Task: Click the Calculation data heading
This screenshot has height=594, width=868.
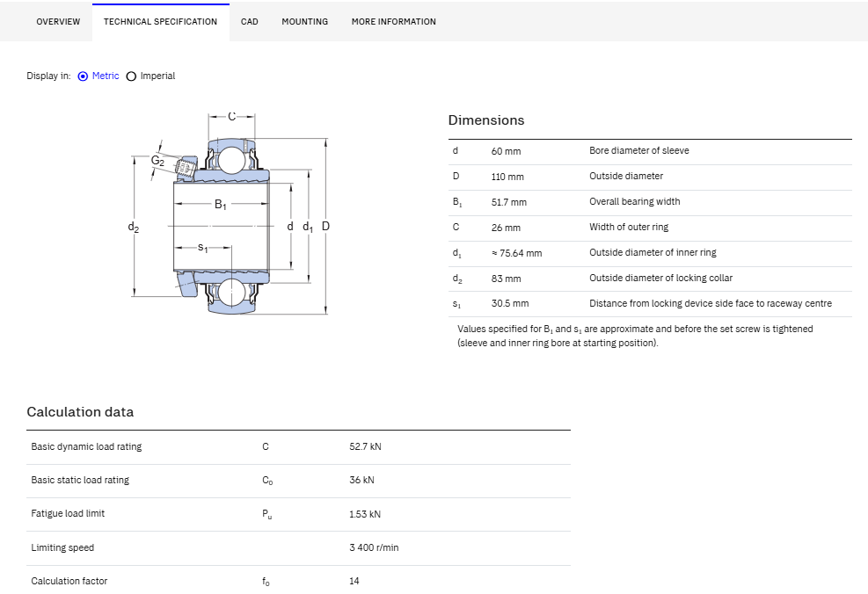Action: coord(80,412)
